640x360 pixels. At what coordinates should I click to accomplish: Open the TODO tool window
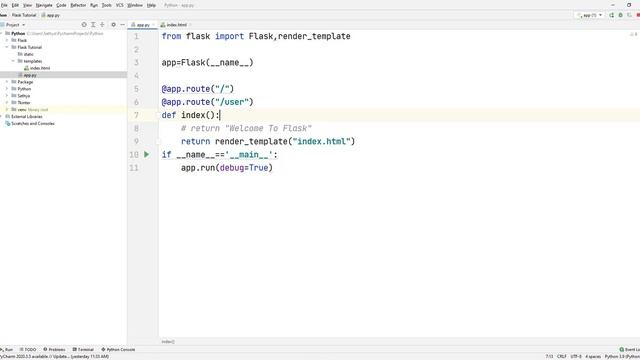[28, 349]
